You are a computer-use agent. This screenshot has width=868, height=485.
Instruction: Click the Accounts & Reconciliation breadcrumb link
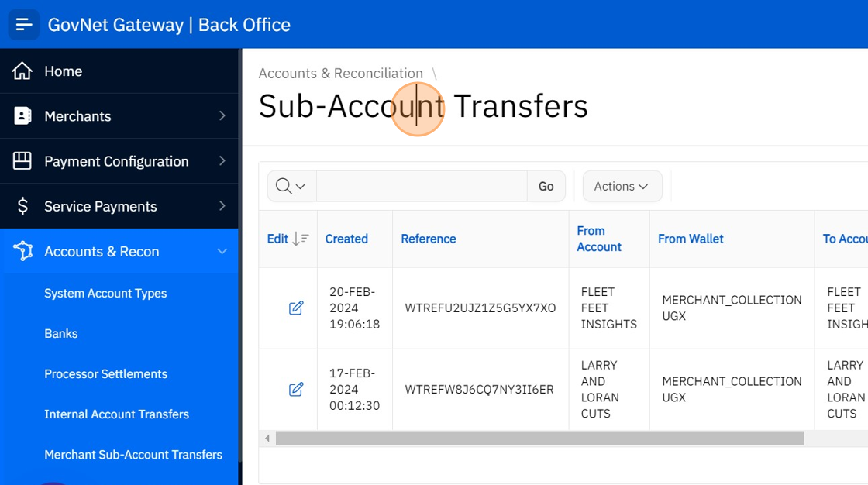click(x=340, y=74)
